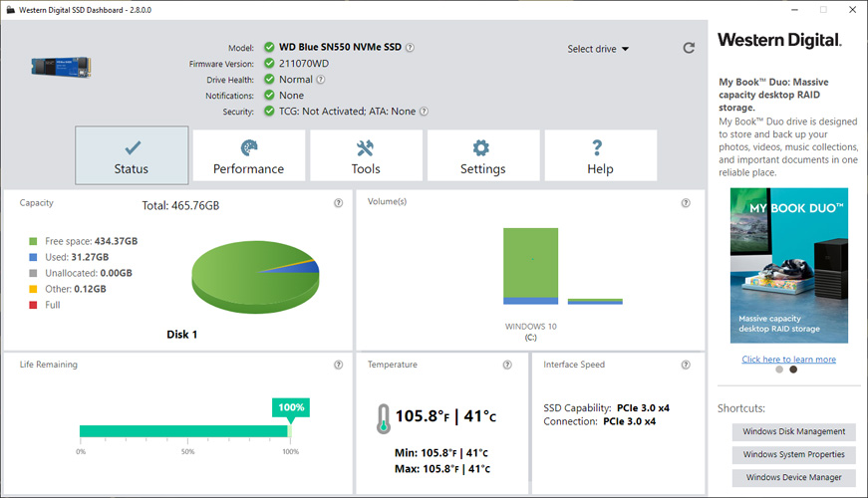Viewport: 868px width, 498px height.
Task: Click the Max: 105.8°F temperature reading
Action: (x=442, y=469)
